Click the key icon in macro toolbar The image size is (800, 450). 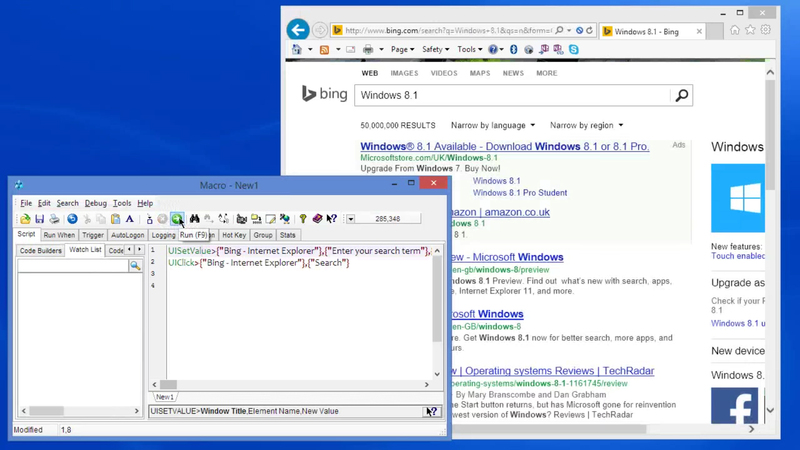point(303,219)
